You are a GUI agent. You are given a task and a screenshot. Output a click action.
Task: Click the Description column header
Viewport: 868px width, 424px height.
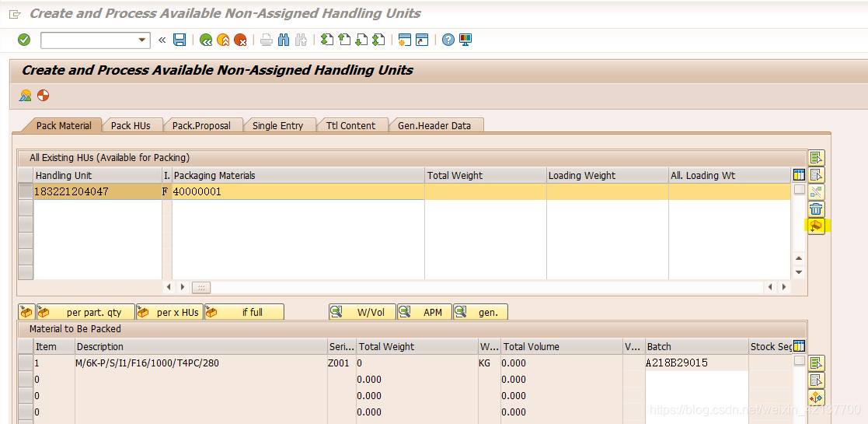pyautogui.click(x=201, y=346)
